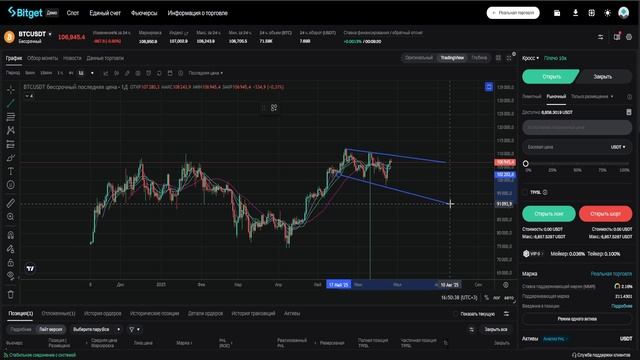Expand Только размещение order type dropdown
640x360 pixels.
(x=592, y=96)
